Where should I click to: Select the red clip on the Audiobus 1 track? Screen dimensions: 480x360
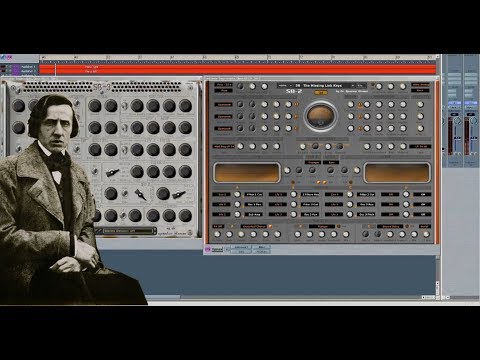pos(237,67)
